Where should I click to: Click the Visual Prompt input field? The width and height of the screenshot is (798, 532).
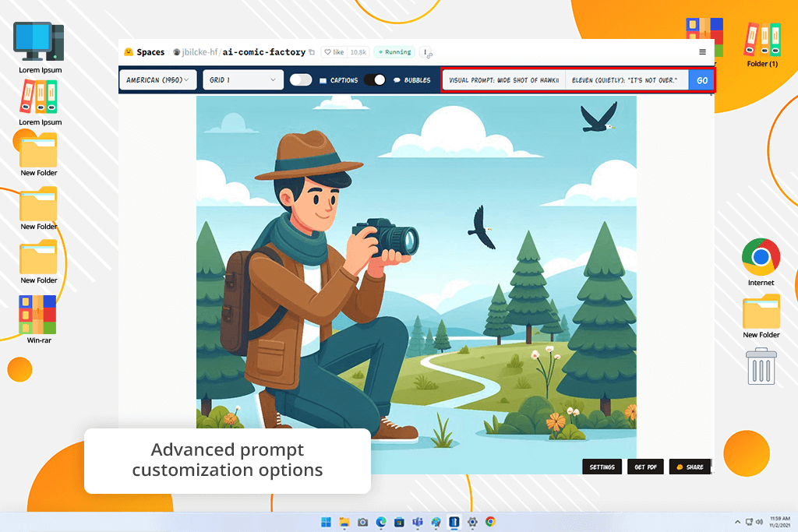pyautogui.click(x=504, y=80)
